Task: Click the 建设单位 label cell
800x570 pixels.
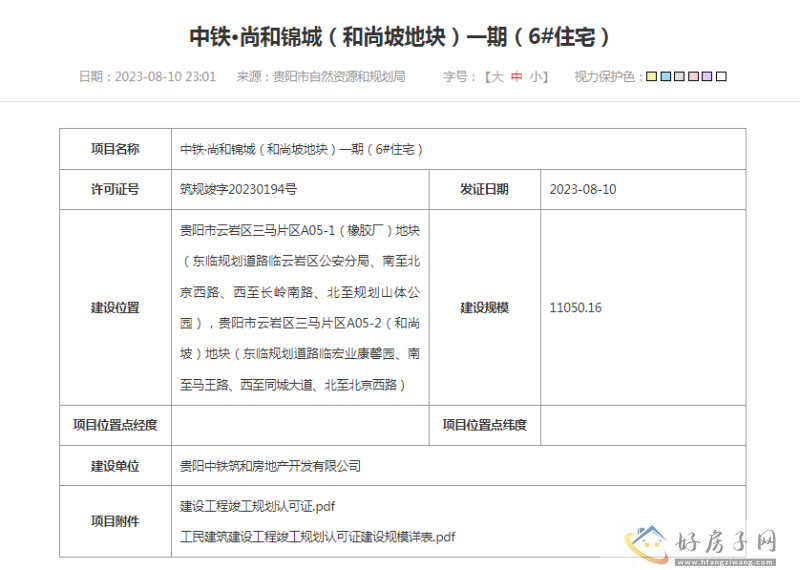Action: [115, 466]
